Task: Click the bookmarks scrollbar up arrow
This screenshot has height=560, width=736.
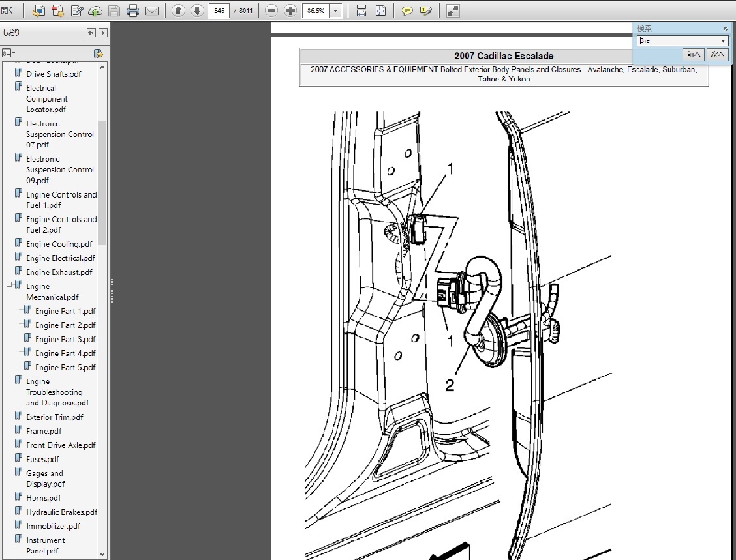Action: 102,67
